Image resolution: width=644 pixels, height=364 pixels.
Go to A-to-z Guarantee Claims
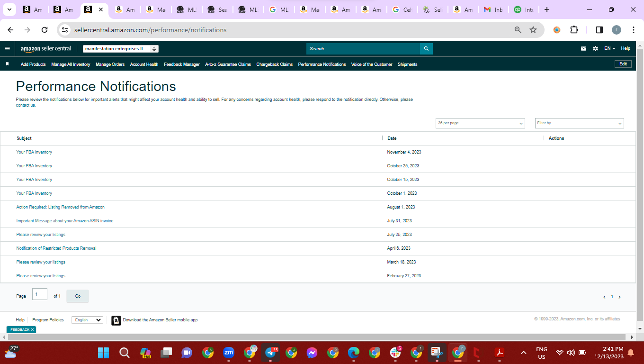pos(228,64)
